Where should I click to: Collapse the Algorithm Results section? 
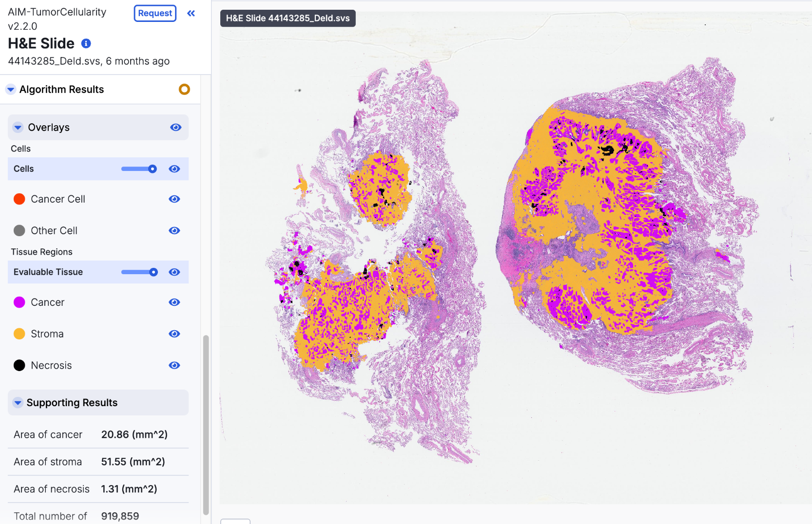(11, 90)
